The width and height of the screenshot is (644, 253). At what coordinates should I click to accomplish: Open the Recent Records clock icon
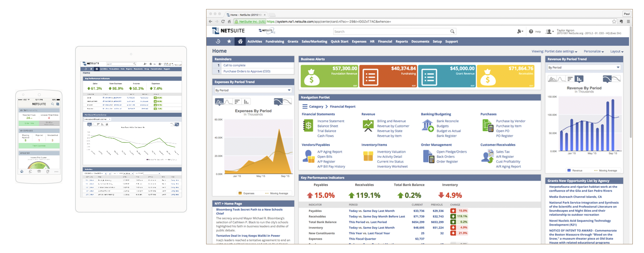pos(218,42)
